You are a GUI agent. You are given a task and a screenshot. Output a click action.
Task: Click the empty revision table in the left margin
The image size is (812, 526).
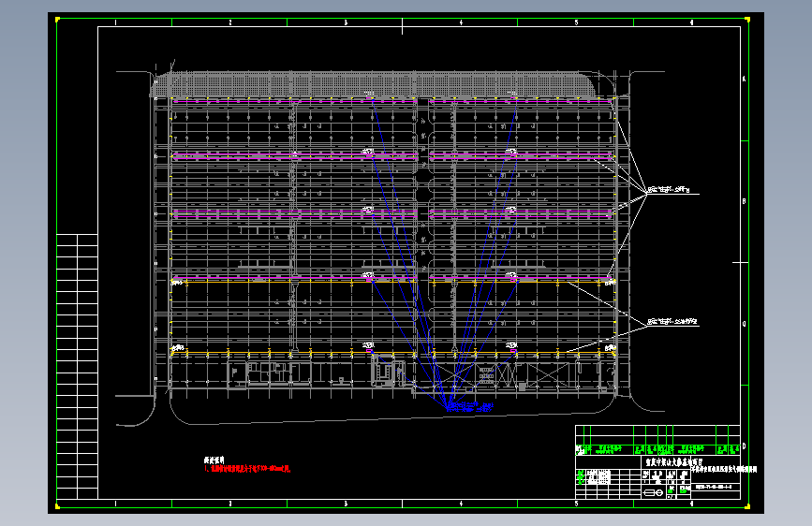[x=77, y=367]
